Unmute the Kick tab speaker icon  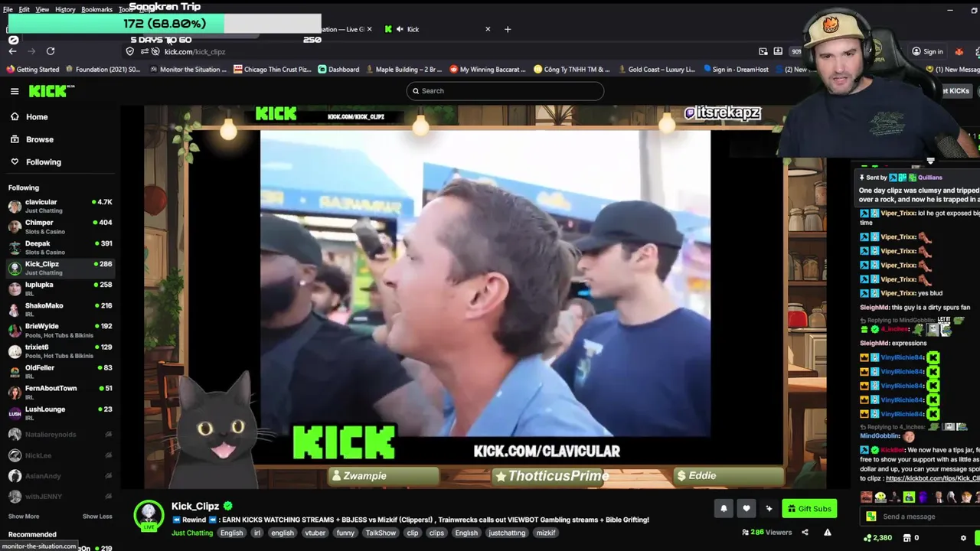pos(400,29)
